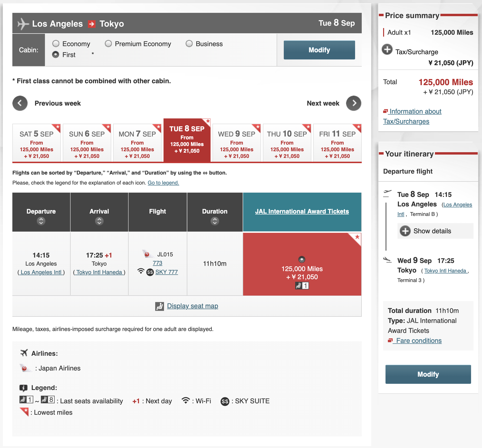Screen dimensions: 482x448
Task: Switch to the WED 9 SEP date tab
Action: [236, 143]
